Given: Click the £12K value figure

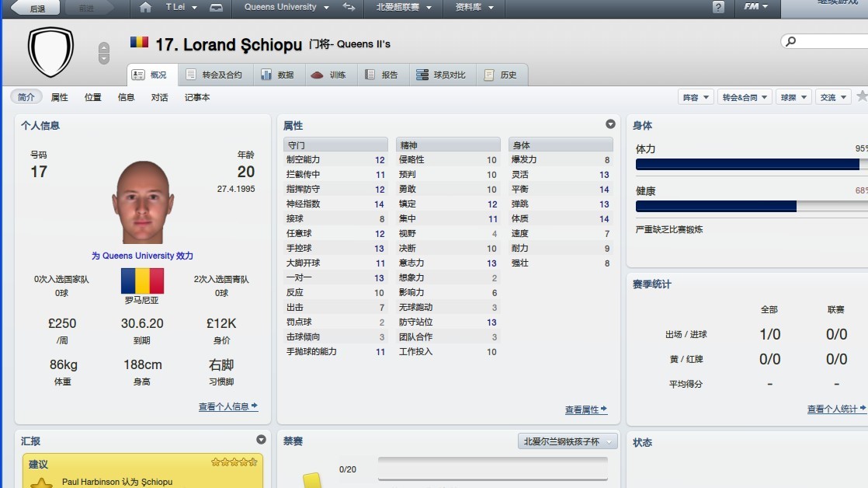Looking at the screenshot, I should (x=221, y=323).
